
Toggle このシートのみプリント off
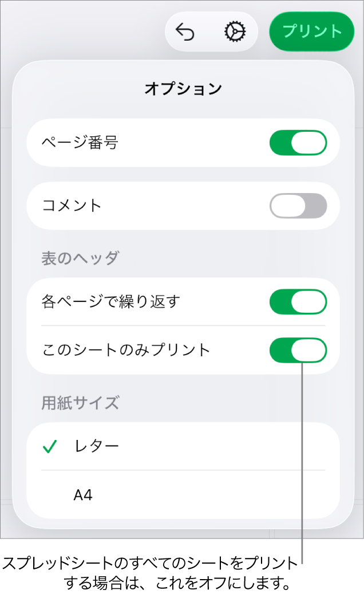click(x=299, y=350)
